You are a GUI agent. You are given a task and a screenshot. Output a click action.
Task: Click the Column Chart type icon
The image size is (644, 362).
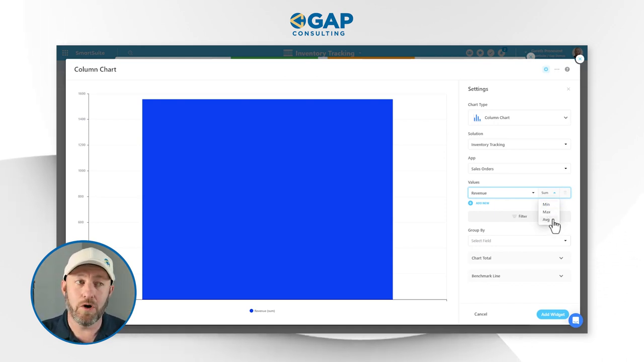pos(477,118)
